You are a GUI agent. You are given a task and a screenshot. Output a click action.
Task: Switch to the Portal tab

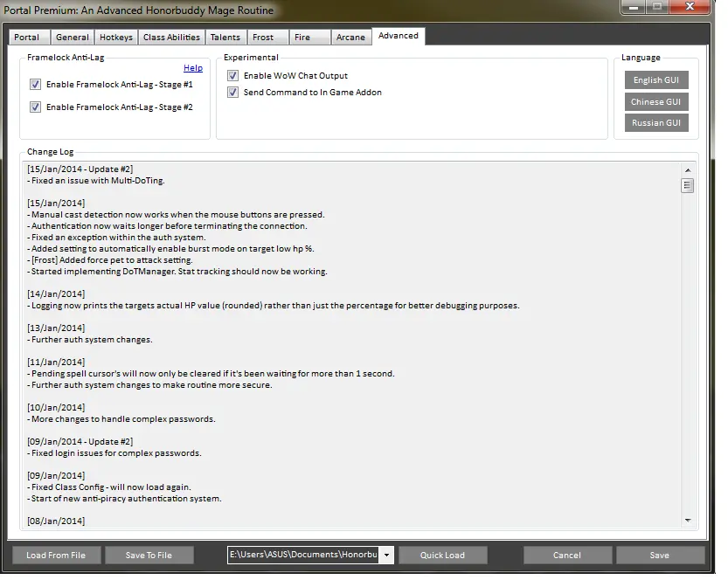tap(30, 37)
